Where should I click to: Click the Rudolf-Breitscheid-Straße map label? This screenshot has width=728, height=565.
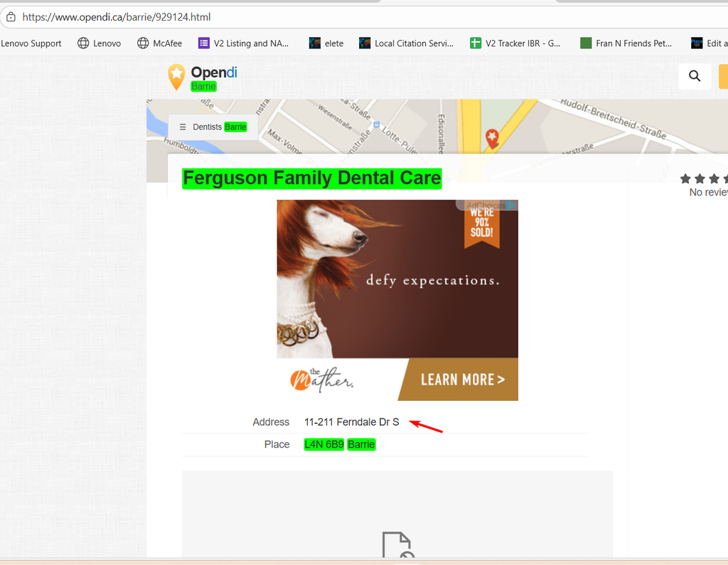[x=613, y=118]
